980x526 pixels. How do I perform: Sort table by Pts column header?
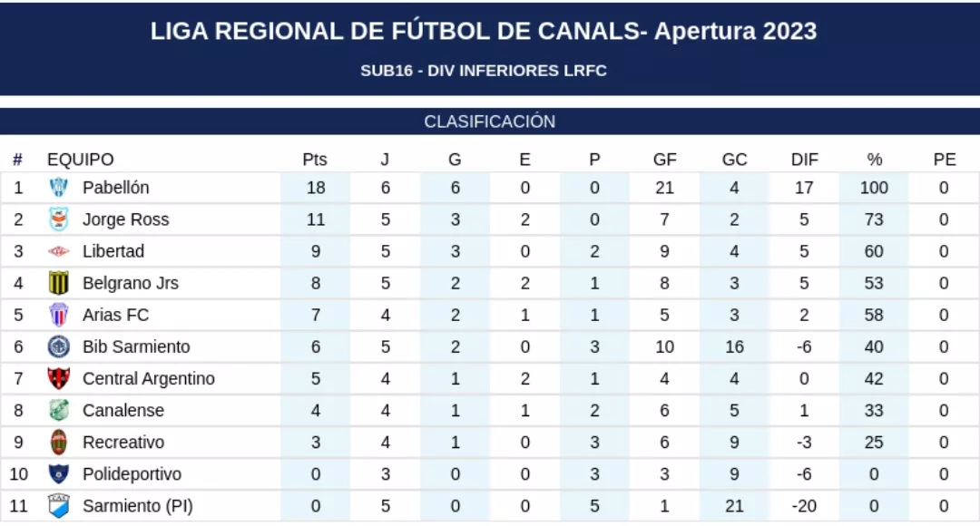coord(315,160)
